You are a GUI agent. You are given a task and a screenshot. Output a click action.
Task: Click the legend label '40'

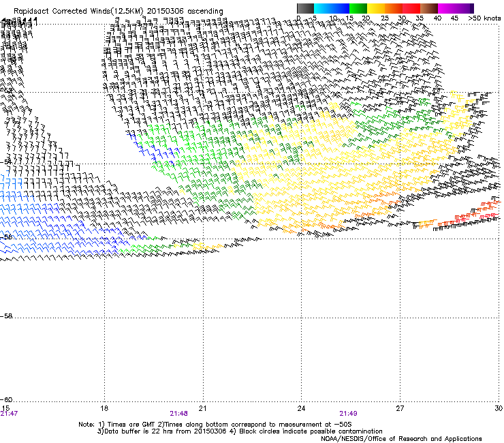(x=437, y=18)
